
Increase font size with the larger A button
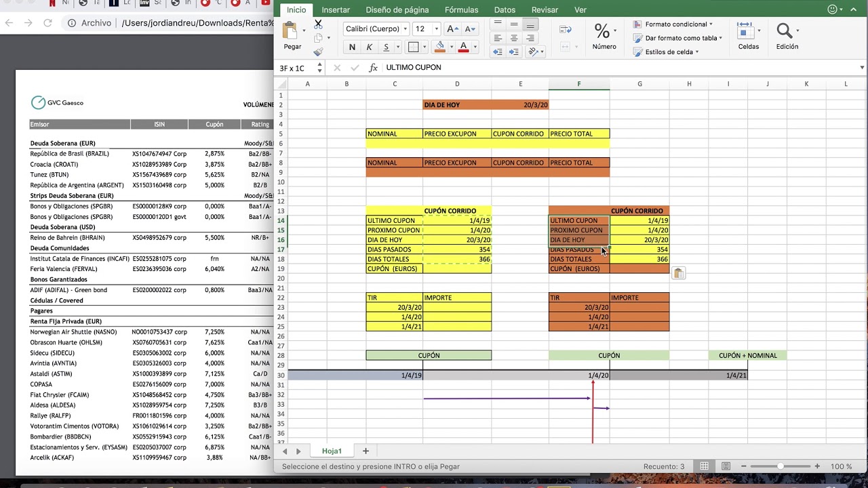pos(453,29)
